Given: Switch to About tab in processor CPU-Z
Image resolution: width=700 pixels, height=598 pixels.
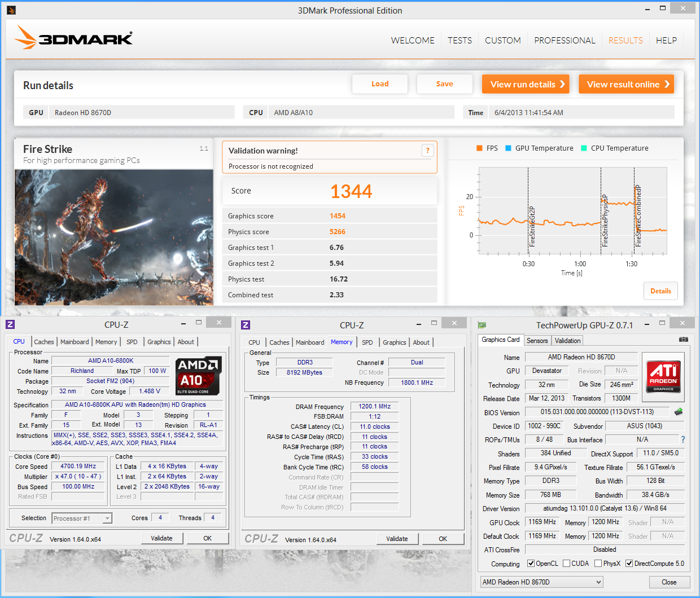Looking at the screenshot, I should [x=186, y=342].
